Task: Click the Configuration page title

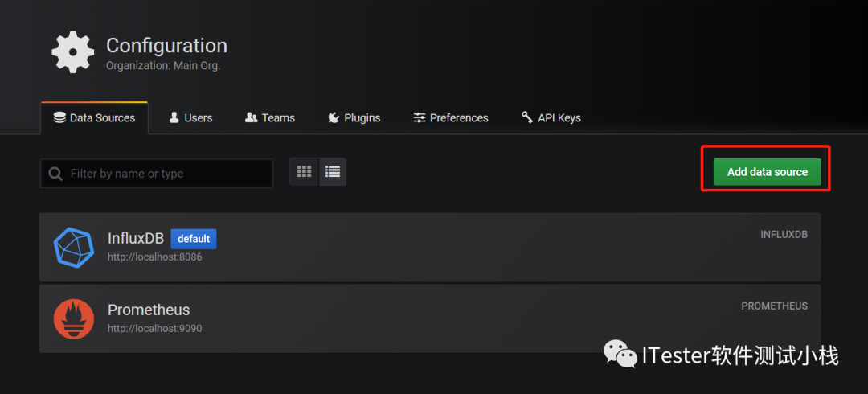Action: pyautogui.click(x=166, y=46)
